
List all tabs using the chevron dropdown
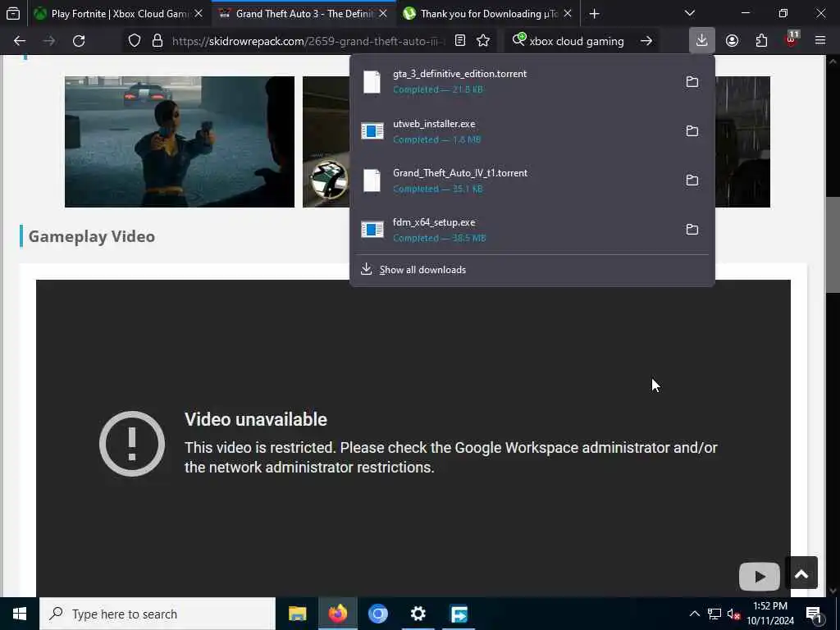coord(689,13)
